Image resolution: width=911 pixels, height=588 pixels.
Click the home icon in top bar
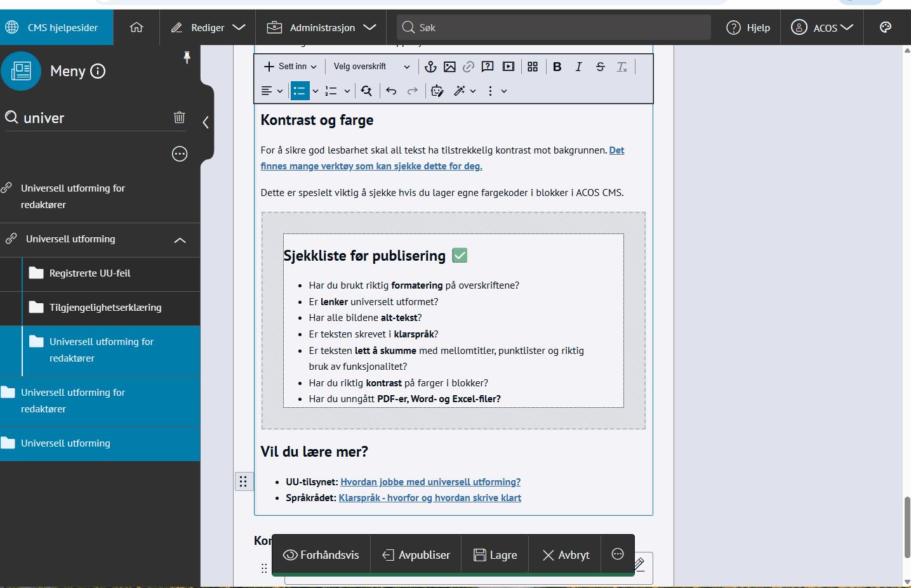point(136,27)
